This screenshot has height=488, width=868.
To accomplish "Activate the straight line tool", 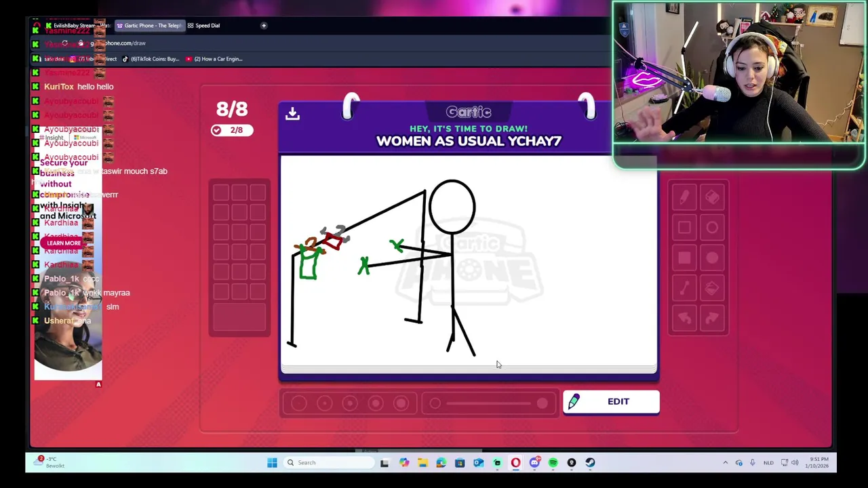I will click(684, 289).
